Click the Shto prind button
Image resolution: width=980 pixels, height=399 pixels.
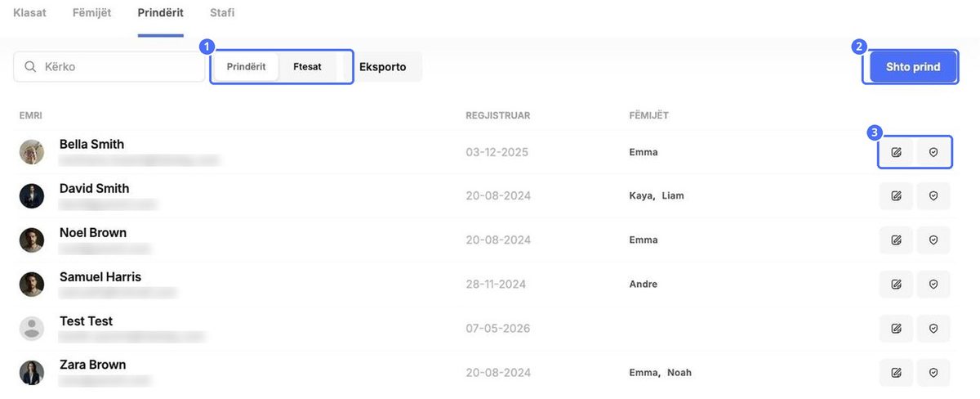point(913,67)
